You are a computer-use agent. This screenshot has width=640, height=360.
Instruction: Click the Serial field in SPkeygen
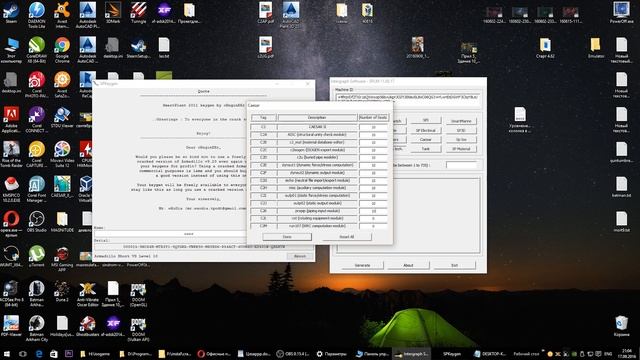pos(204,247)
